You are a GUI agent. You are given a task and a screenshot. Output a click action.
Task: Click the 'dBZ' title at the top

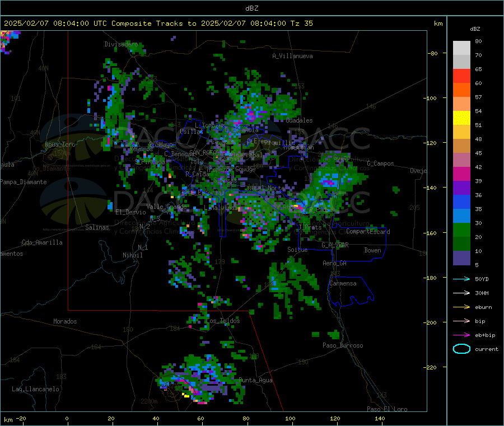251,8
